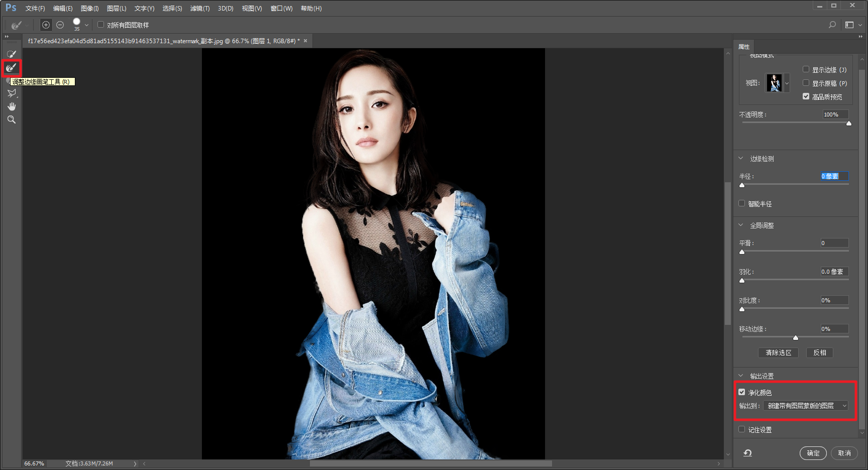The width and height of the screenshot is (868, 470).
Task: Click the 平滑 value field
Action: click(x=834, y=243)
